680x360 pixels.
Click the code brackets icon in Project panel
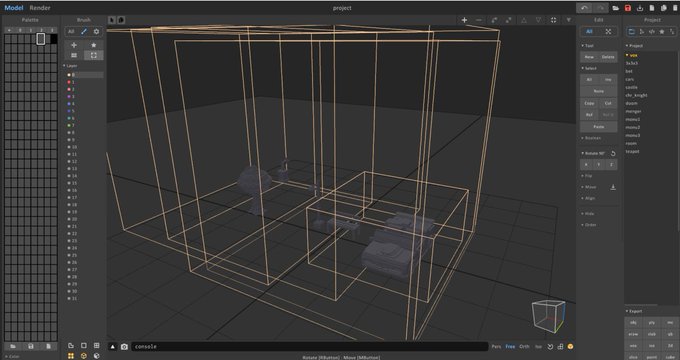651,32
